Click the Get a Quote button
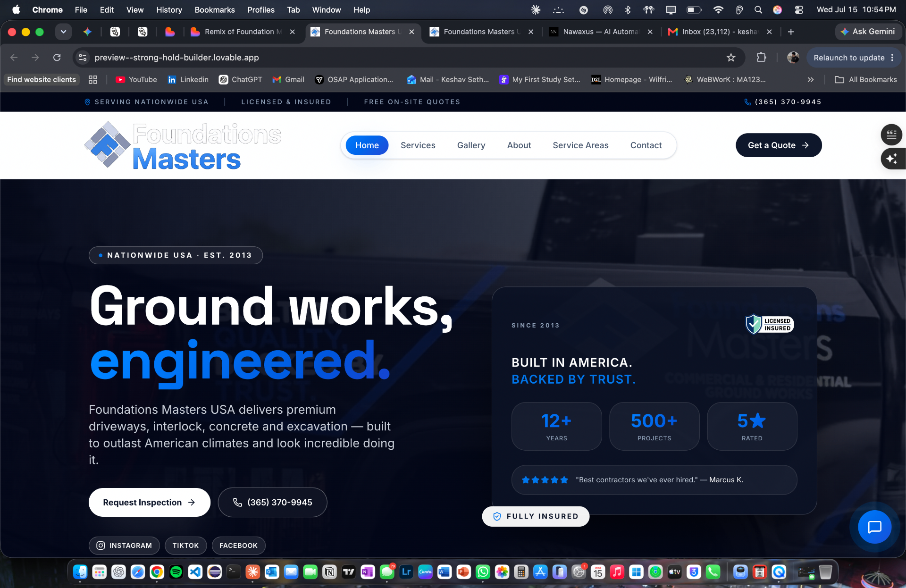Image resolution: width=906 pixels, height=588 pixels. pyautogui.click(x=779, y=145)
